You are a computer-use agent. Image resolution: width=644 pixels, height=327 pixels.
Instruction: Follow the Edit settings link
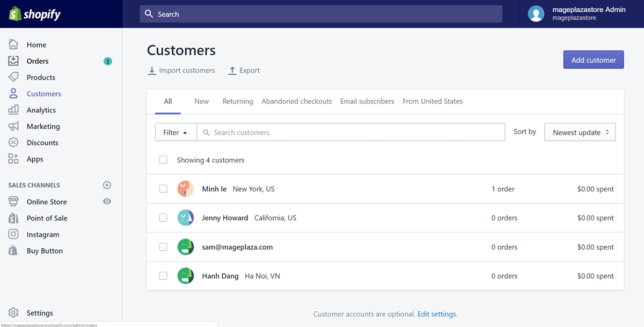pos(437,314)
